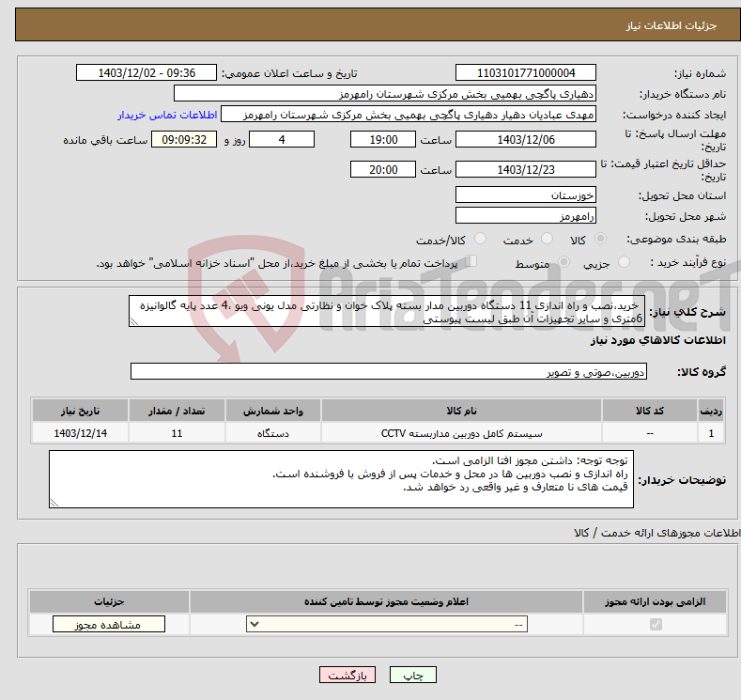Click the resize handle of need description textarea
This screenshot has width=741, height=700.
(134, 321)
